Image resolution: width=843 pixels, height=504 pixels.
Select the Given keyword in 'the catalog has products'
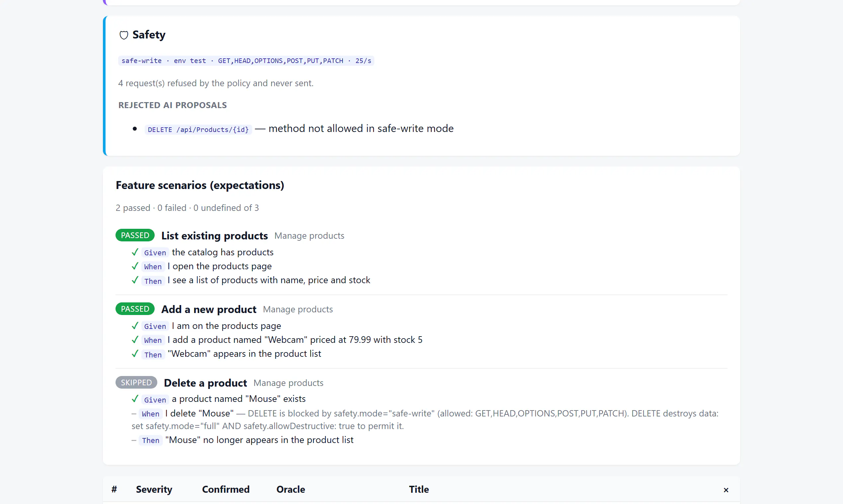155,253
